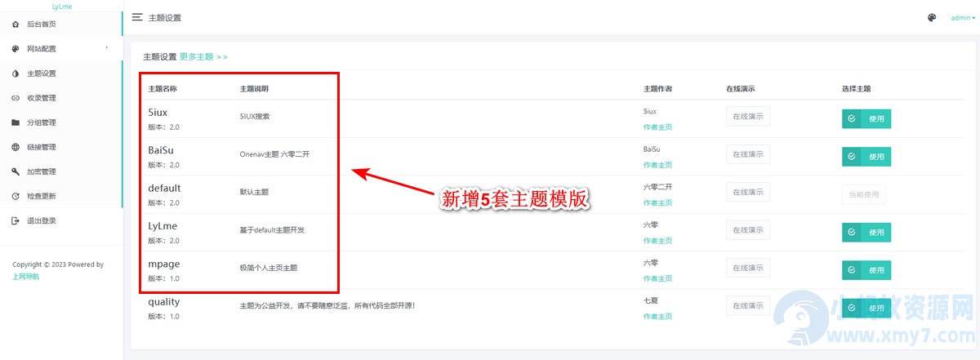Click the wrench icon beside 加密管理
Viewport: 980px width, 360px height.
click(16, 171)
